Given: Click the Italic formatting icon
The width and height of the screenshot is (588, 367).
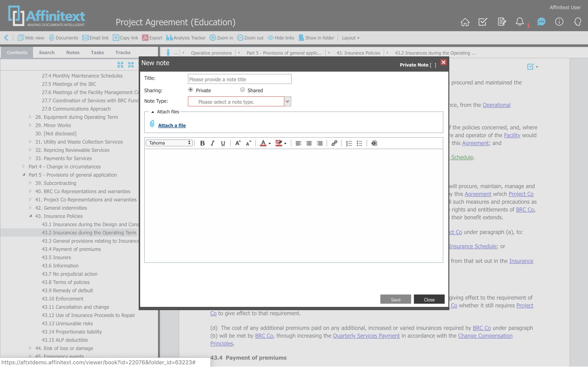Looking at the screenshot, I should click(213, 143).
